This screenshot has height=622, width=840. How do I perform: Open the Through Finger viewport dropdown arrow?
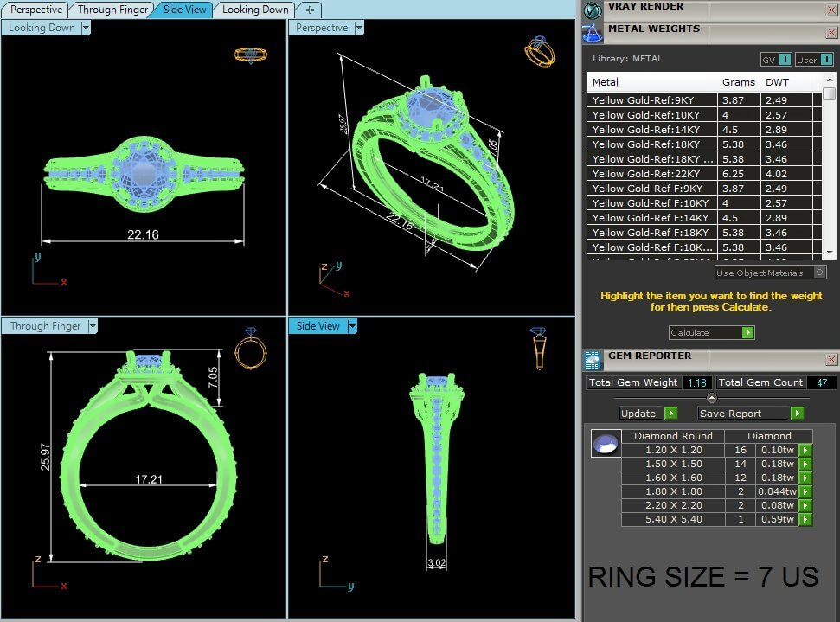93,326
